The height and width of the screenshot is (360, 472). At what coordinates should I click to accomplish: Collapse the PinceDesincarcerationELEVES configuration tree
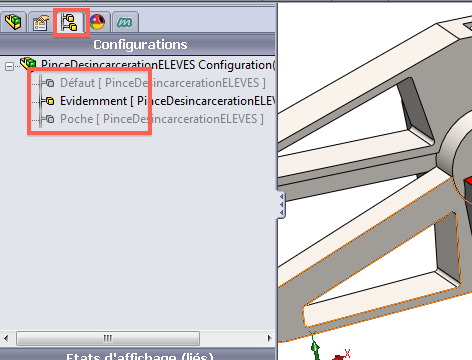(9, 66)
